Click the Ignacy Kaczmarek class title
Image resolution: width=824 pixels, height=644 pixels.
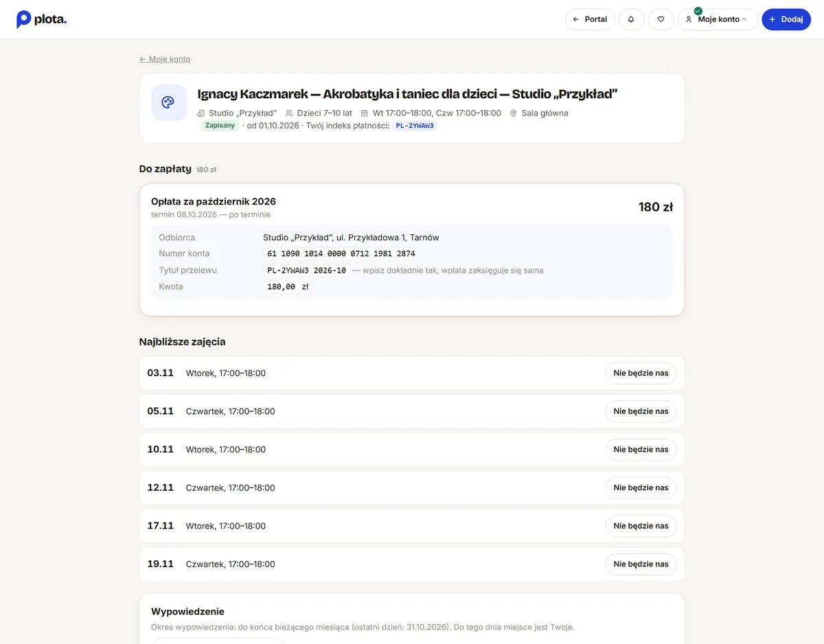[x=408, y=94]
